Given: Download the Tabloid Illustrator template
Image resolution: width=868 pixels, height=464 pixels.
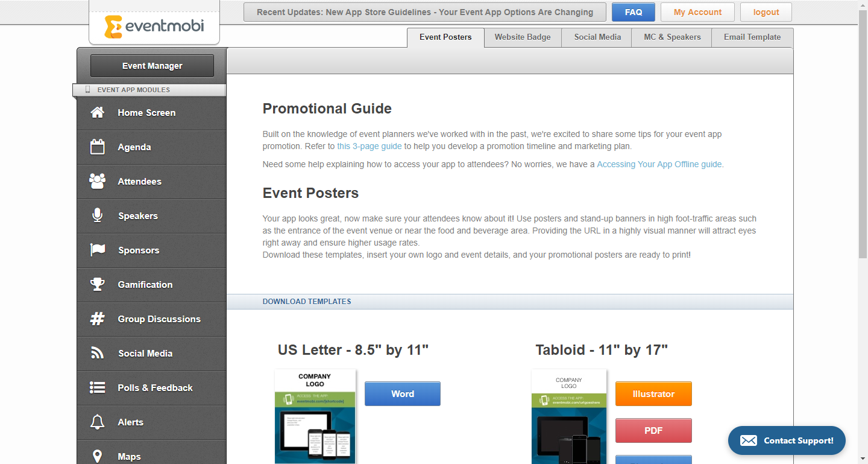Looking at the screenshot, I should click(653, 394).
